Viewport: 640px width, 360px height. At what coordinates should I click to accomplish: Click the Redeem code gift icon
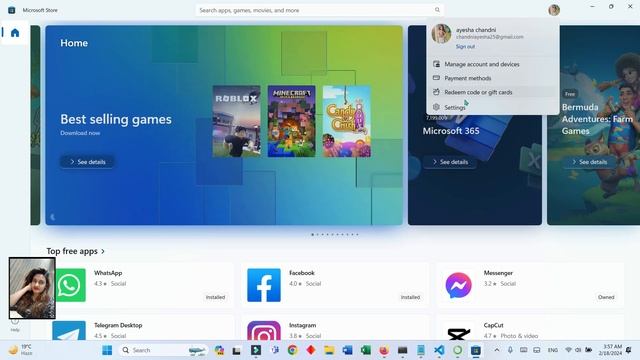coord(436,92)
